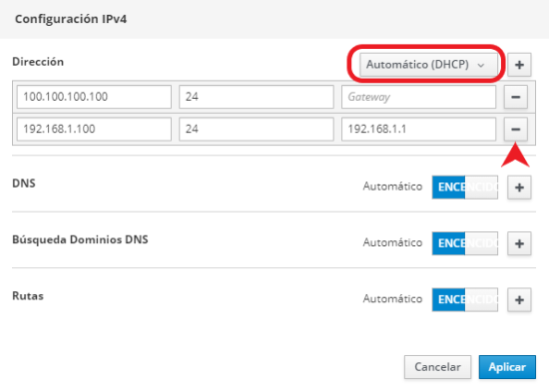Open the Automático (DHCP) dropdown
This screenshot has width=549, height=392.
428,65
